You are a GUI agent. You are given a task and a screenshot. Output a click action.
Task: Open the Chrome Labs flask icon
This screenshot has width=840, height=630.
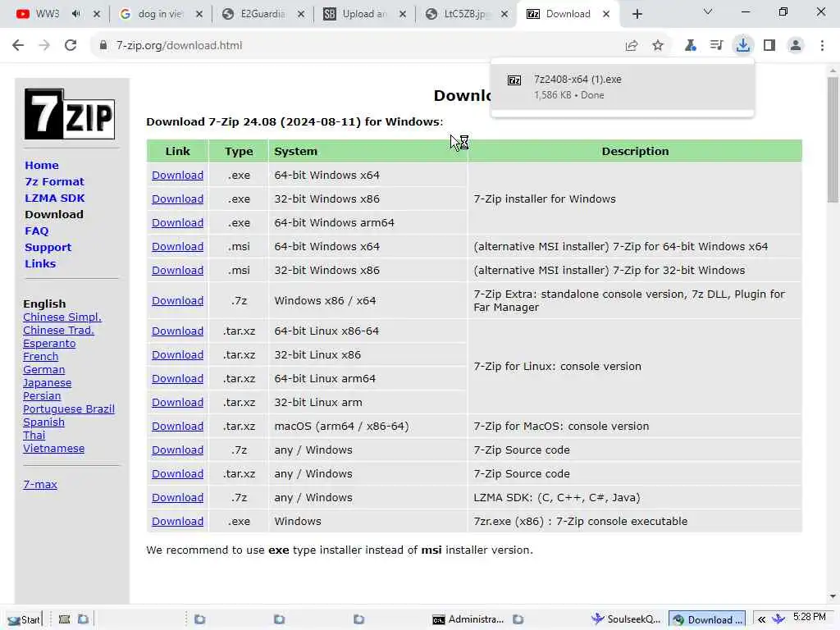point(691,46)
